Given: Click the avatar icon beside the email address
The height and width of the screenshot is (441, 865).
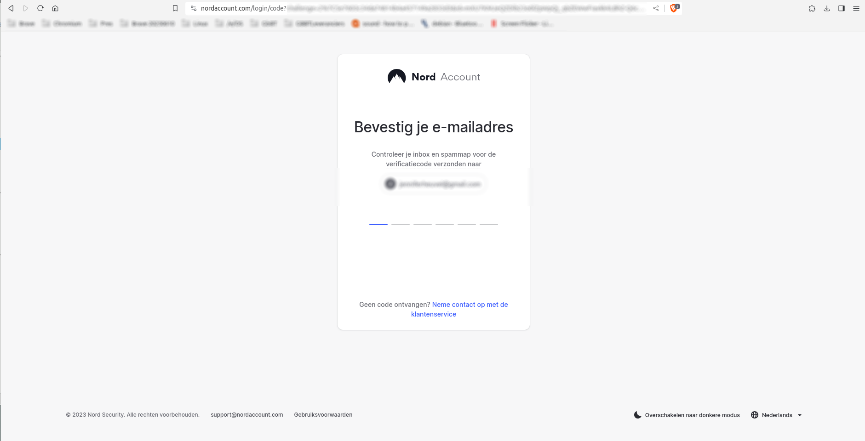Looking at the screenshot, I should coord(390,184).
